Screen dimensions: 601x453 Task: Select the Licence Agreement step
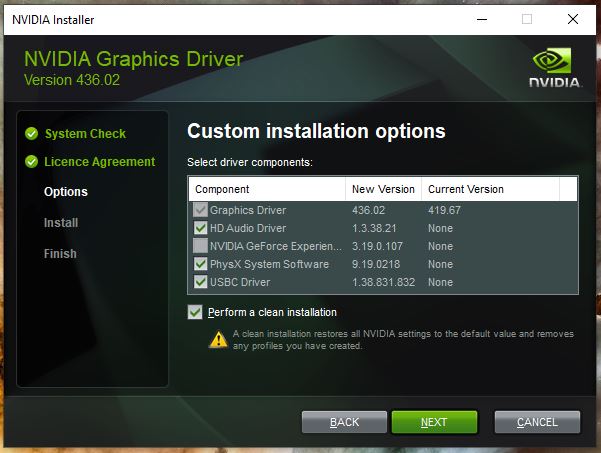click(x=100, y=162)
